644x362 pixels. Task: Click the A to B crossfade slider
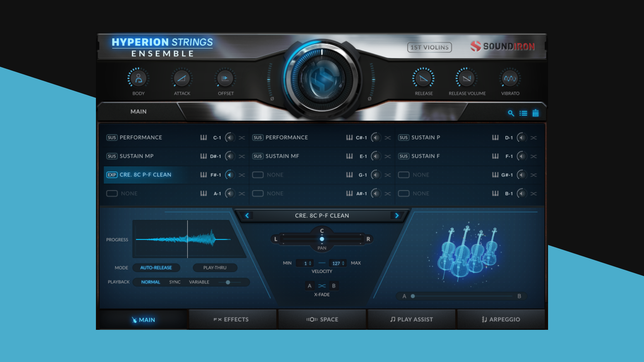[462, 296]
